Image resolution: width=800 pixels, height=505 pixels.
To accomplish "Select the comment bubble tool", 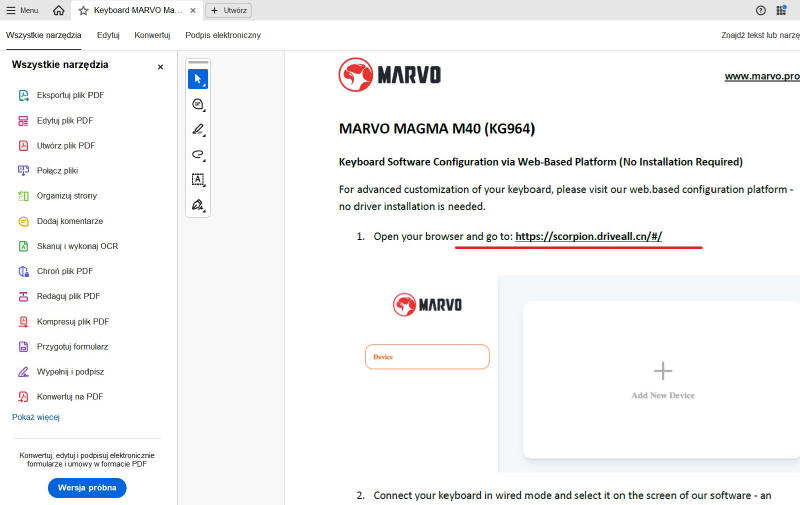I will [x=198, y=104].
